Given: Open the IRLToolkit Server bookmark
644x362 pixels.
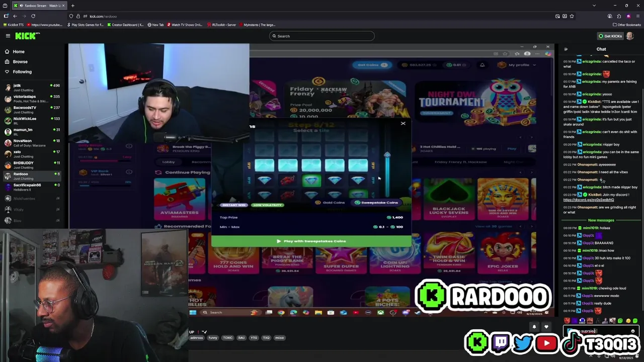Looking at the screenshot, I should pos(222,25).
